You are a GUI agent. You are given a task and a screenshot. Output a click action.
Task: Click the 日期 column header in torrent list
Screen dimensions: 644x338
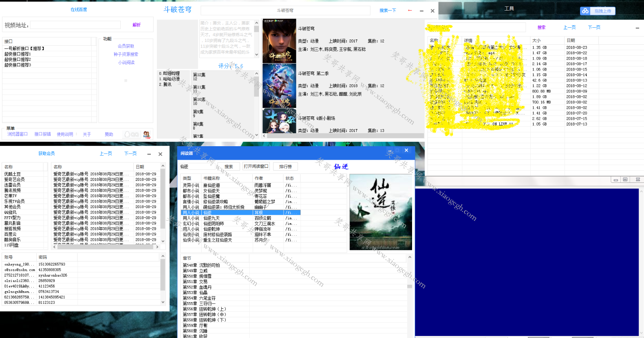pyautogui.click(x=582, y=40)
